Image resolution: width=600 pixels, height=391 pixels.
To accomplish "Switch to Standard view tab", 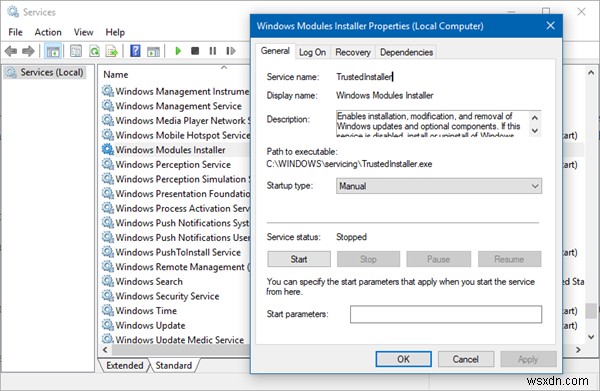I will pyautogui.click(x=173, y=365).
